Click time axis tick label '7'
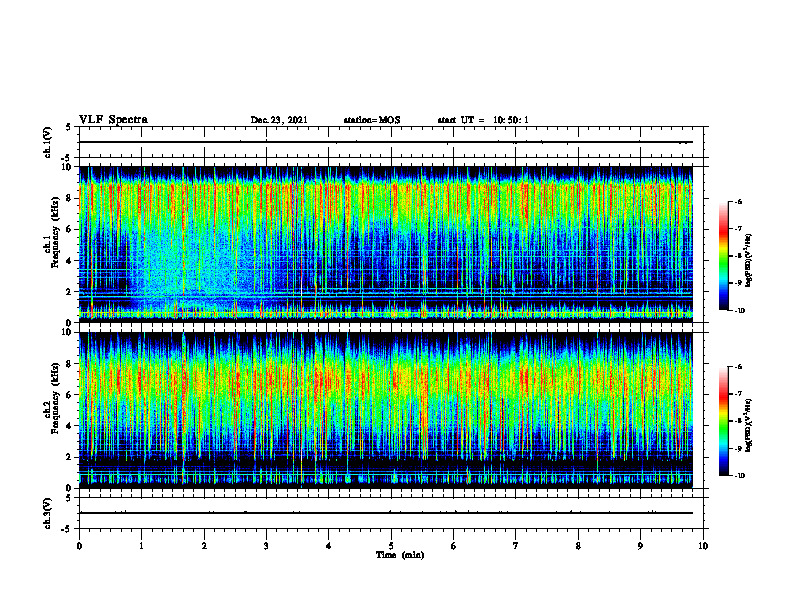This screenshot has height=612, width=792. (516, 546)
